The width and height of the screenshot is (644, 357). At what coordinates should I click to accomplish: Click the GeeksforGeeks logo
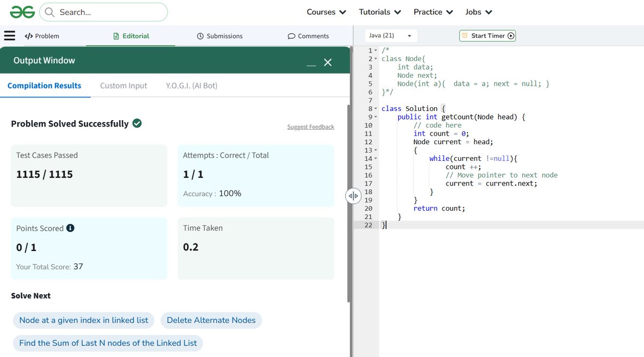click(21, 11)
